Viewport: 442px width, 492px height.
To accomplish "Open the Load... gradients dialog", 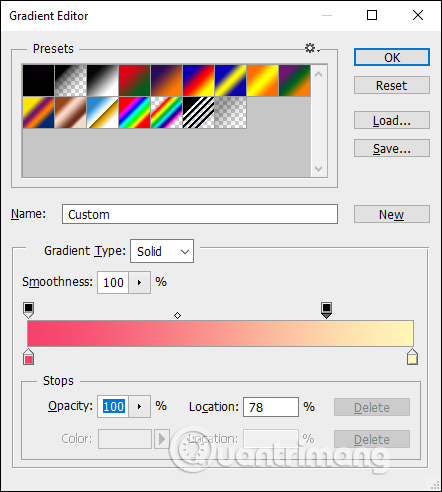I will (392, 120).
